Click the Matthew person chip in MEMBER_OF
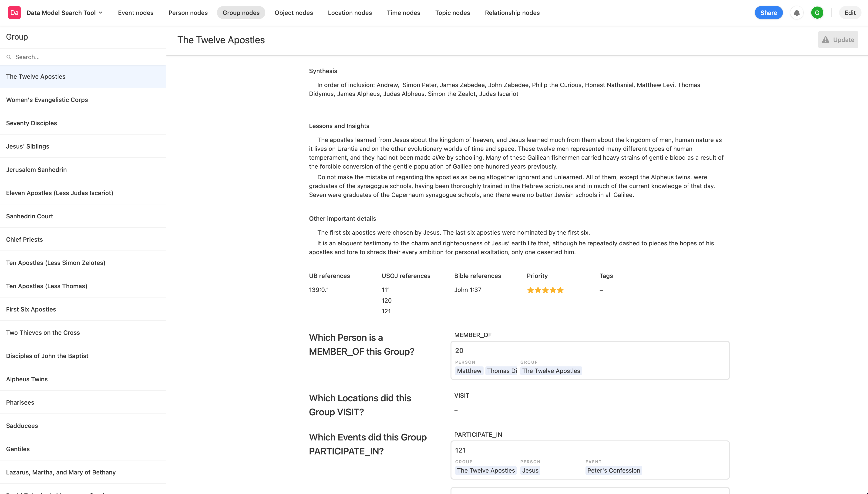This screenshot has height=494, width=868. 469,371
